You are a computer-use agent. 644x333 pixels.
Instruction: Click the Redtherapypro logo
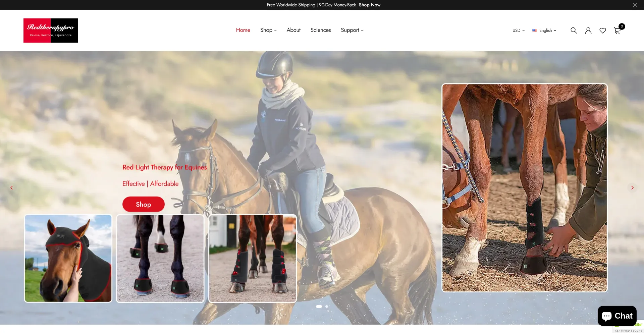click(51, 31)
